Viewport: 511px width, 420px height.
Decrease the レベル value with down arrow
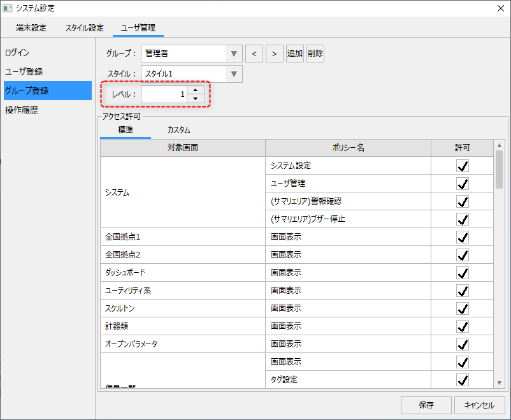tap(196, 99)
